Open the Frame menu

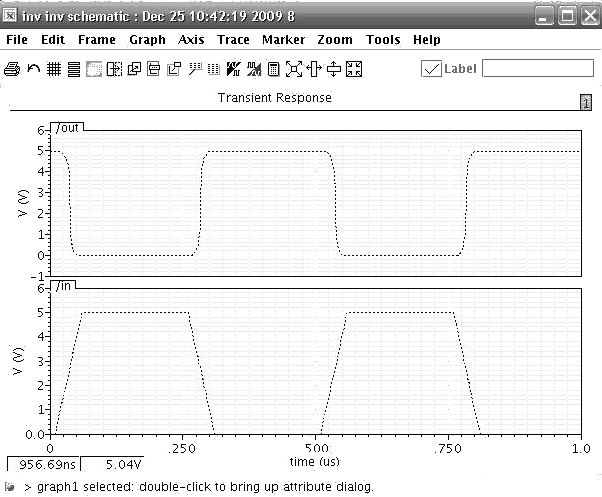pyautogui.click(x=97, y=40)
